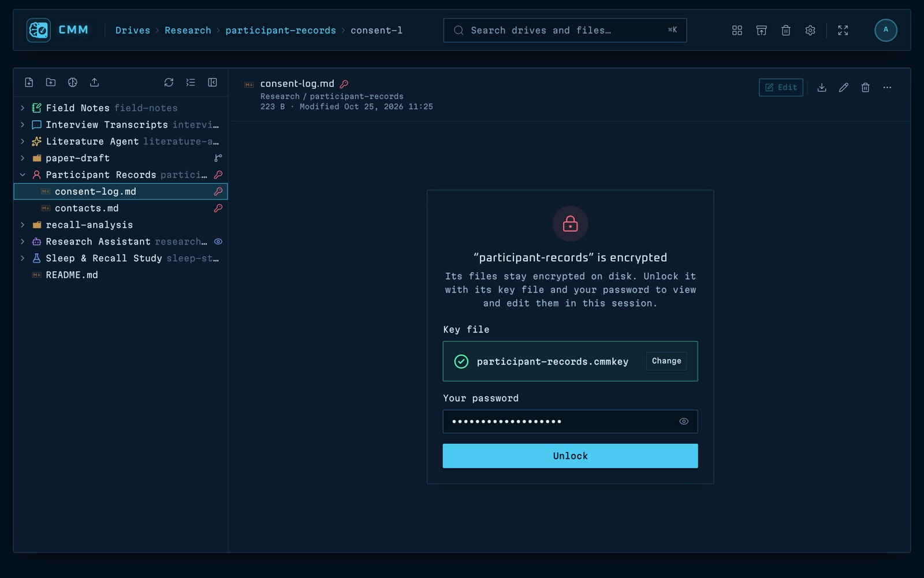924x578 pixels.
Task: Open more options ellipsis menu
Action: coord(887,87)
